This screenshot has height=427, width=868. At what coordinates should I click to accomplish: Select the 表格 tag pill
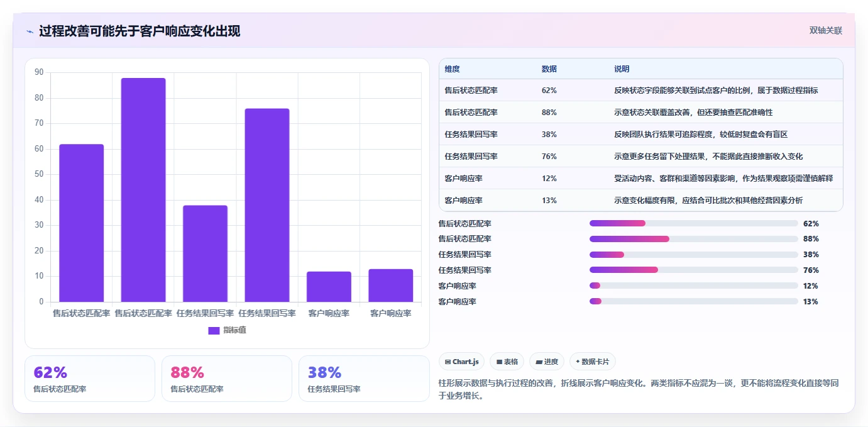click(x=507, y=362)
